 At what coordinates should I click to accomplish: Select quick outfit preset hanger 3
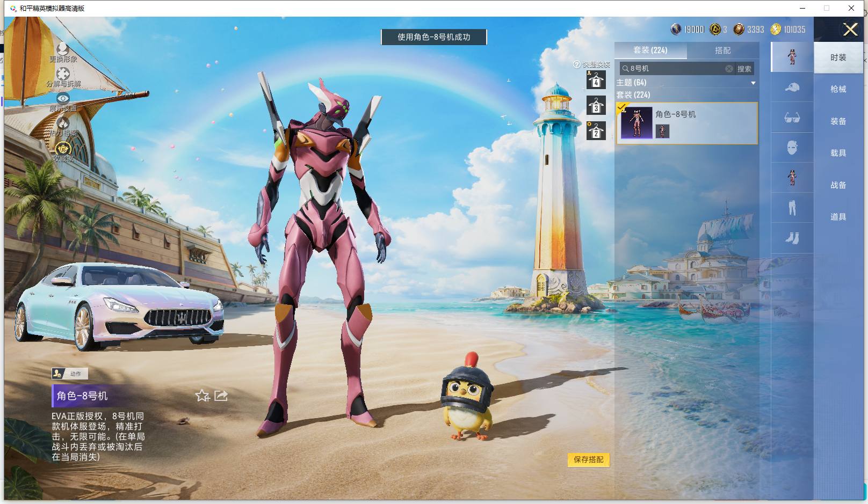tap(596, 105)
